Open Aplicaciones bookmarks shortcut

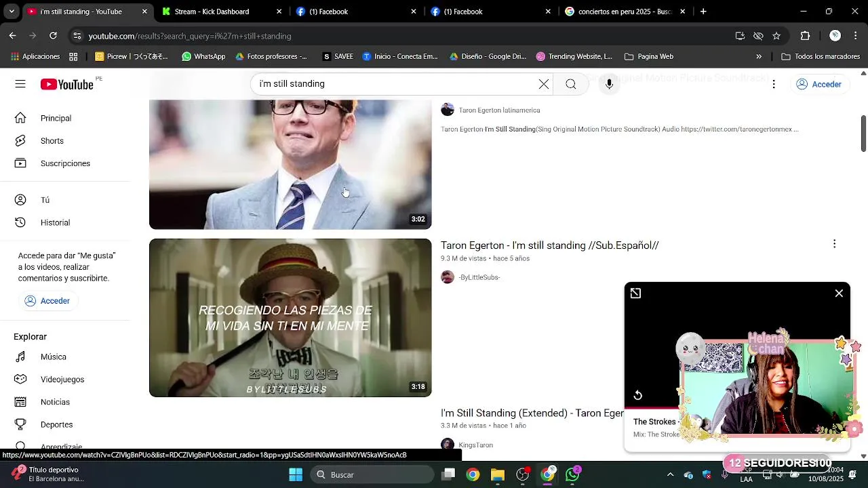coord(34,56)
